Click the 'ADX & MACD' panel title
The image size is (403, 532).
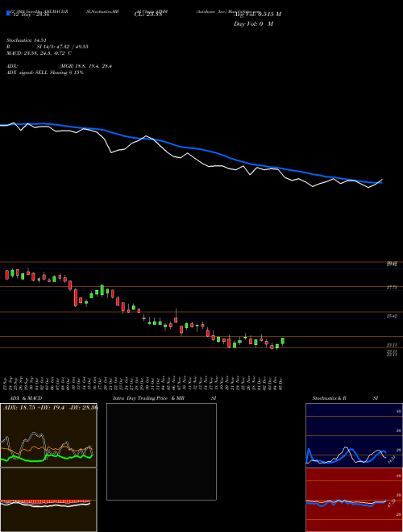tap(26, 398)
